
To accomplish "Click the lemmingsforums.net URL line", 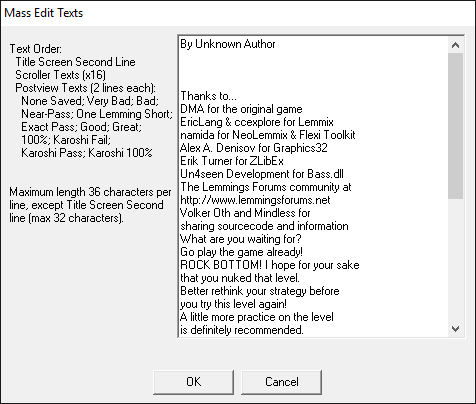I will point(255,200).
